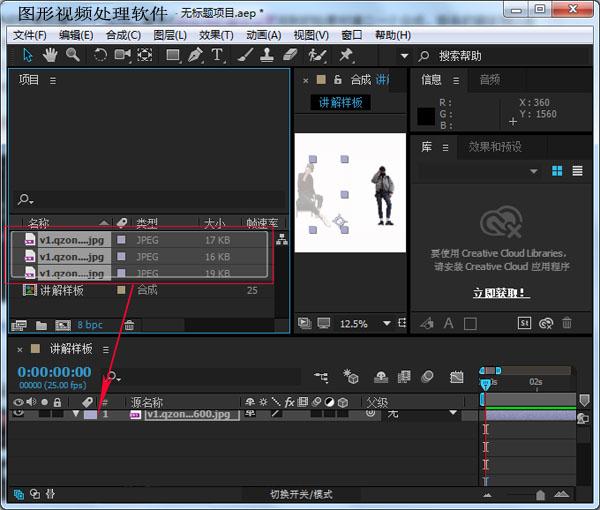The height and width of the screenshot is (510, 600).
Task: Click the Adobe Stock icon in Library panel
Action: pyautogui.click(x=525, y=324)
